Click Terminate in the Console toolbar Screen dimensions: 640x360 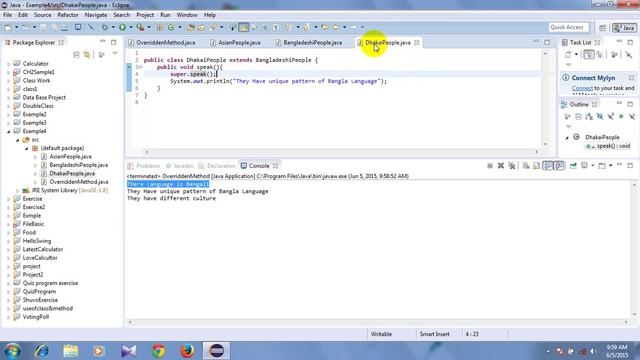(x=490, y=166)
